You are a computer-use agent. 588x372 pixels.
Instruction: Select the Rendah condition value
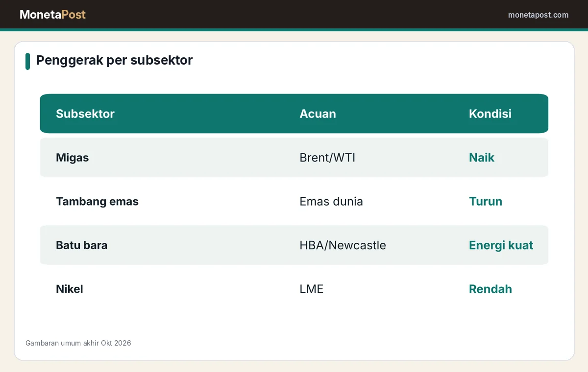click(490, 289)
